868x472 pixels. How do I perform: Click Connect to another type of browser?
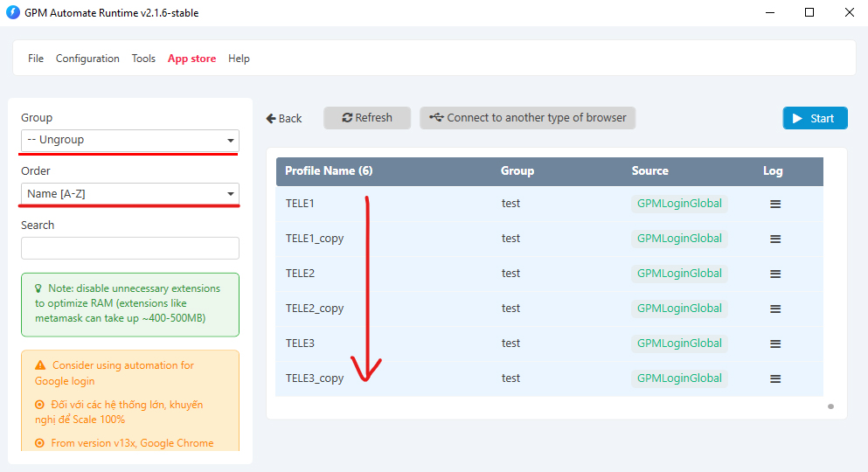click(x=527, y=118)
